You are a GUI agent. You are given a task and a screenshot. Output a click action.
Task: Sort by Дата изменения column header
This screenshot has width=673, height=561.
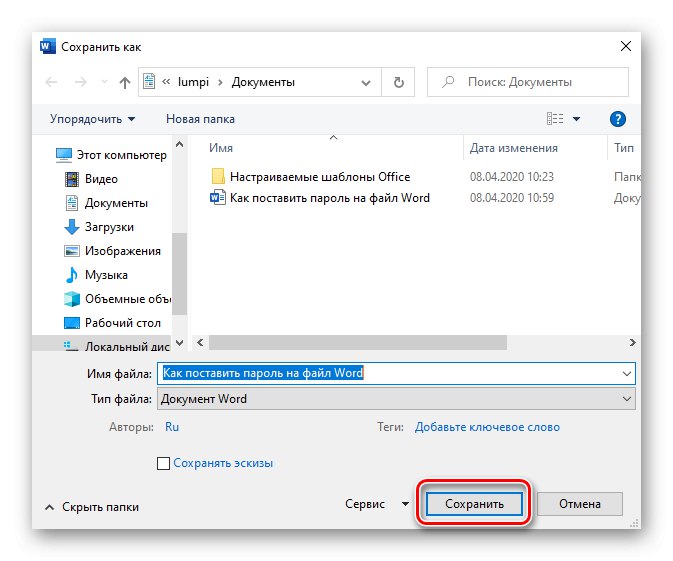(x=514, y=148)
